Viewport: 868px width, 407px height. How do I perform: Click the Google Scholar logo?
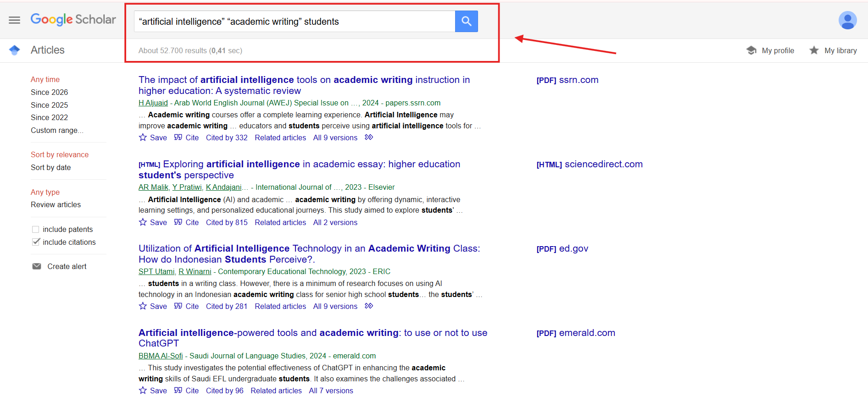73,20
